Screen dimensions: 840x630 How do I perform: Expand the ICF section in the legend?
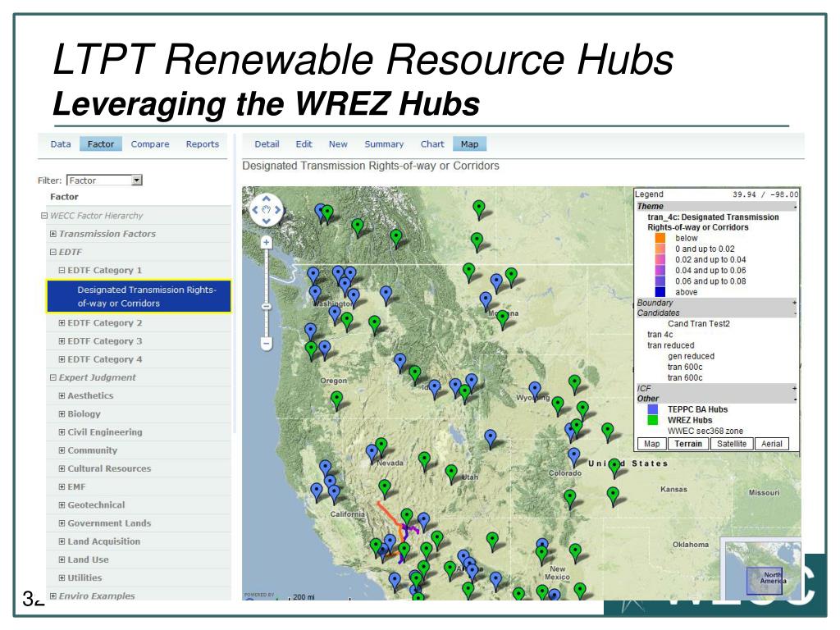click(x=794, y=388)
